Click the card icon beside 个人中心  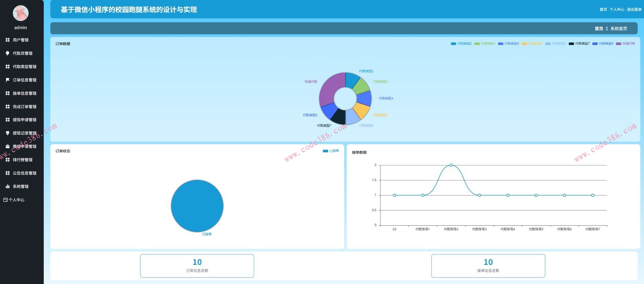pos(5,200)
